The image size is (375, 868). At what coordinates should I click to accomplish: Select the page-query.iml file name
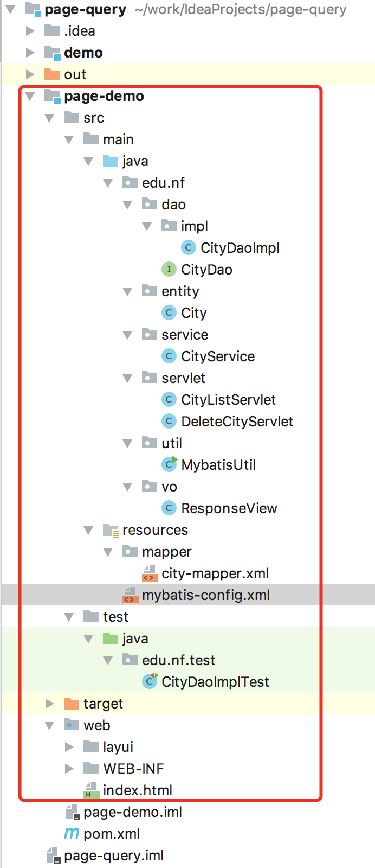coord(114,856)
